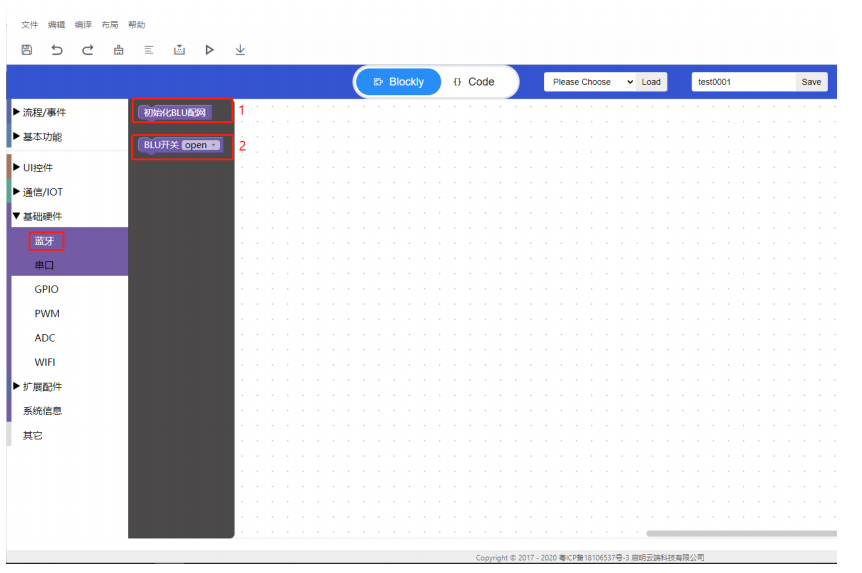
Task: Pick the BLU开关 block label
Action: (161, 145)
